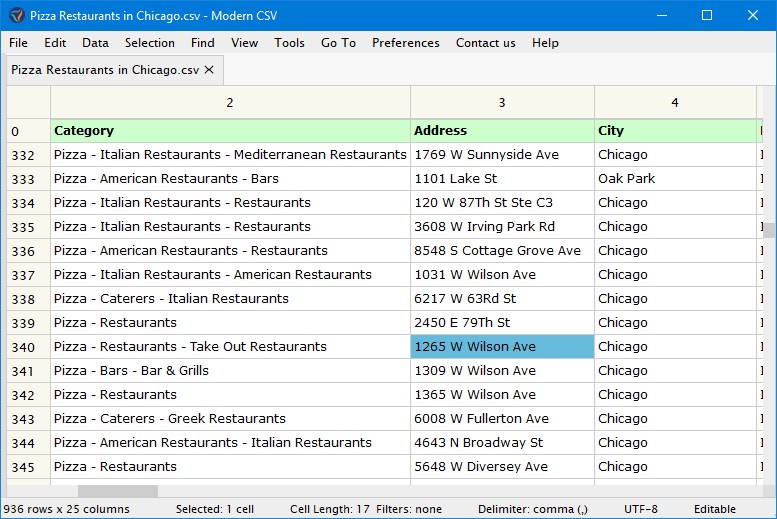Select cell '1769 W Sunnyside Ave'
777x519 pixels.
click(x=502, y=155)
